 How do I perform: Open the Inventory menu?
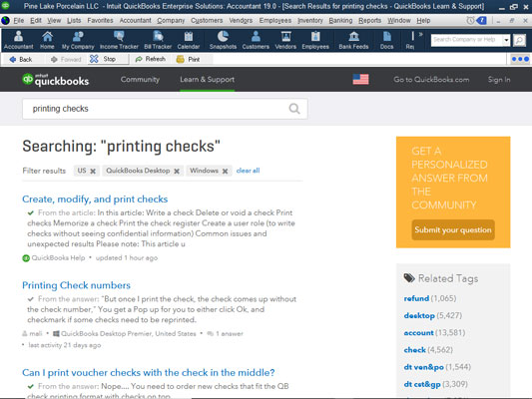[x=310, y=20]
